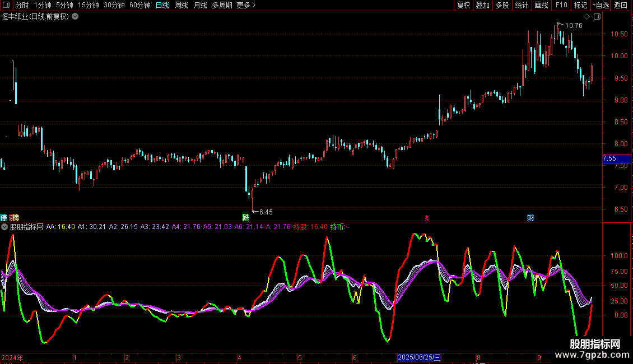Click the 停 marker at chart bottom-left
Image resolution: width=633 pixels, height=364 pixels.
tap(4, 217)
